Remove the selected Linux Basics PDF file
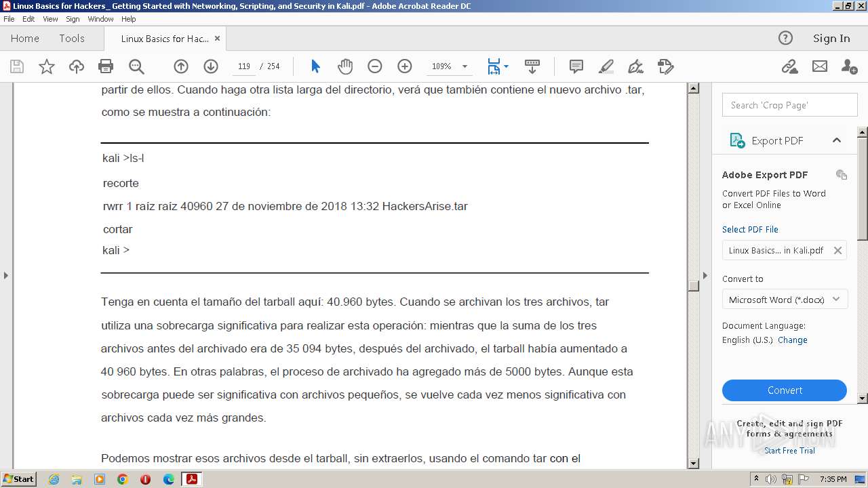 coord(837,250)
